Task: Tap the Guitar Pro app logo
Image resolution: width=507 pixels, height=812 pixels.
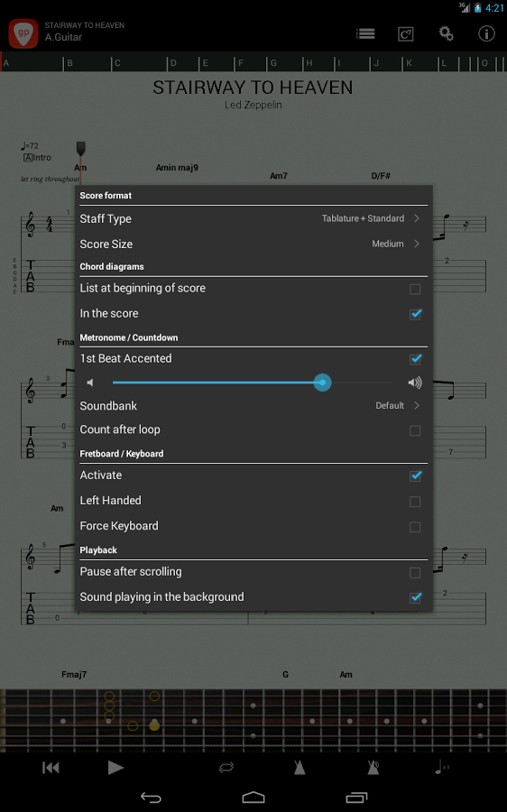Action: click(x=23, y=33)
